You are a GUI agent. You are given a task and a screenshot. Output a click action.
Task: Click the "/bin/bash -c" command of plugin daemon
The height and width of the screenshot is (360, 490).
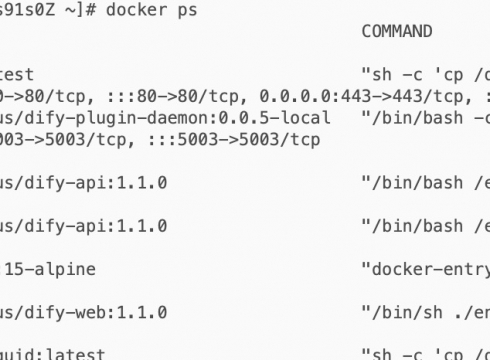tap(426, 118)
